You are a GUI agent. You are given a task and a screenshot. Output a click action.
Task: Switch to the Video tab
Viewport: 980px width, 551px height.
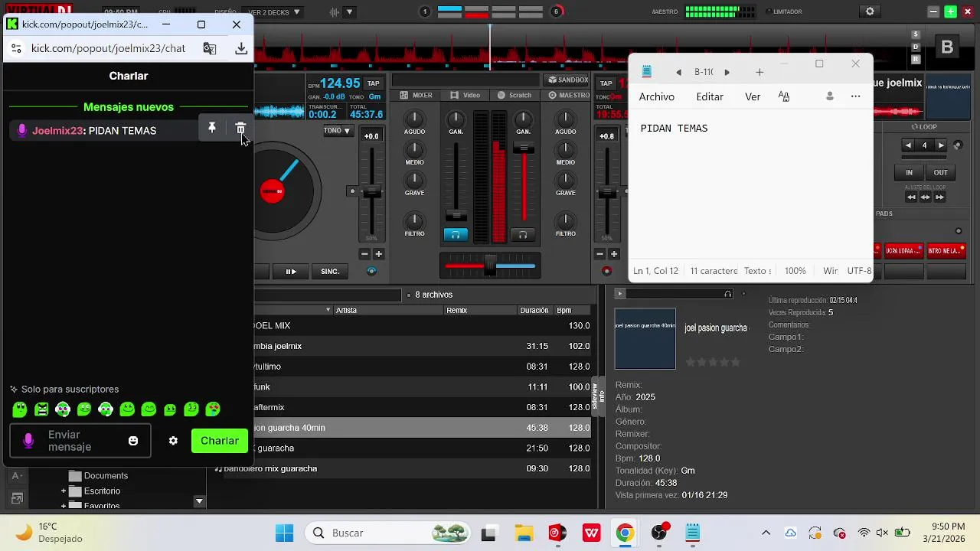pos(465,95)
